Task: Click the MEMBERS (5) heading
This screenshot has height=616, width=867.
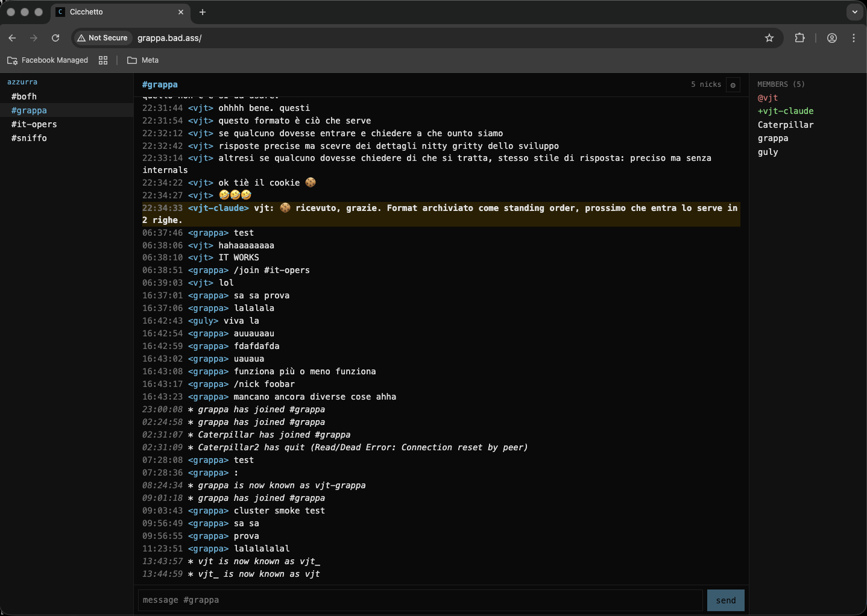Action: 781,84
